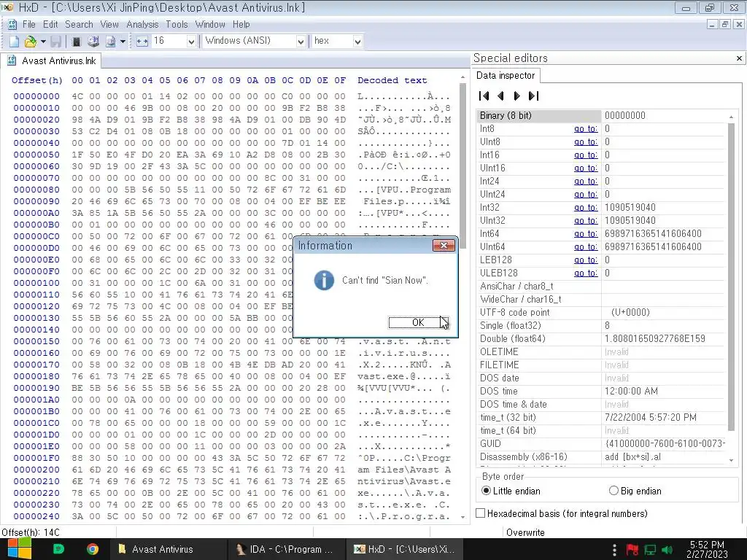This screenshot has width=747, height=560.
Task: Open the Analysis menu
Action: 142,24
